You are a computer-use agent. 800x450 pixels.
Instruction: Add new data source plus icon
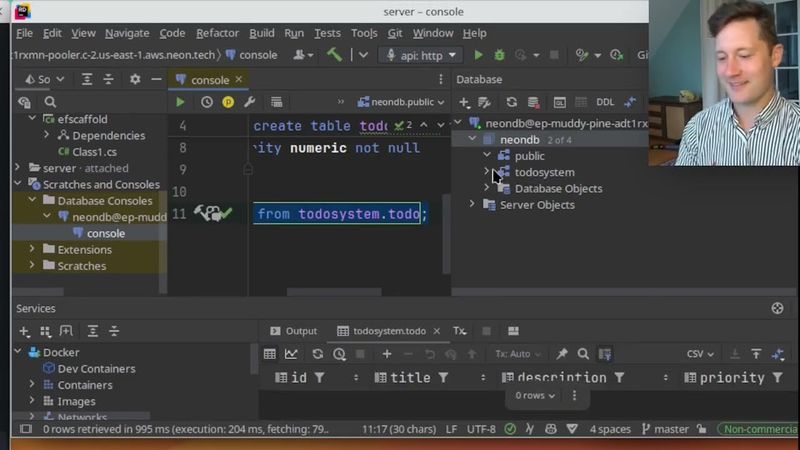pos(463,102)
